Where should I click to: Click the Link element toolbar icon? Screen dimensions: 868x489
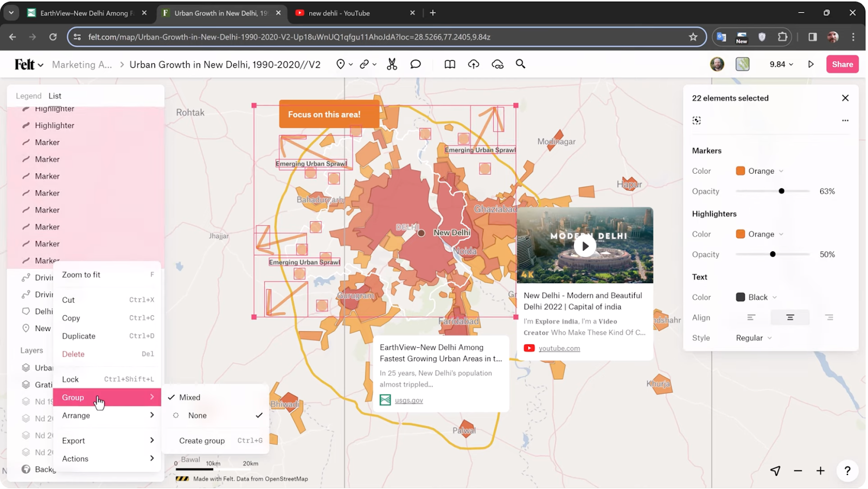pos(365,64)
